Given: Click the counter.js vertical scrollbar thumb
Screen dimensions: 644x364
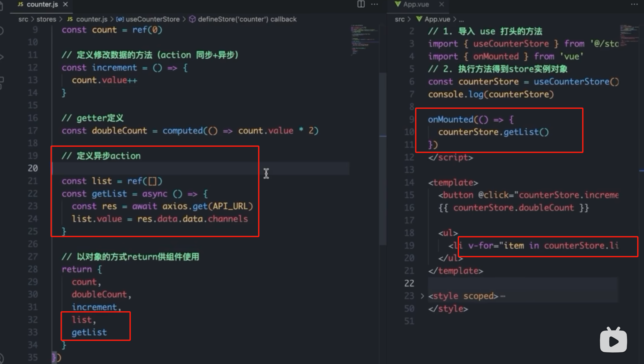Looking at the screenshot, I should pos(382,158).
